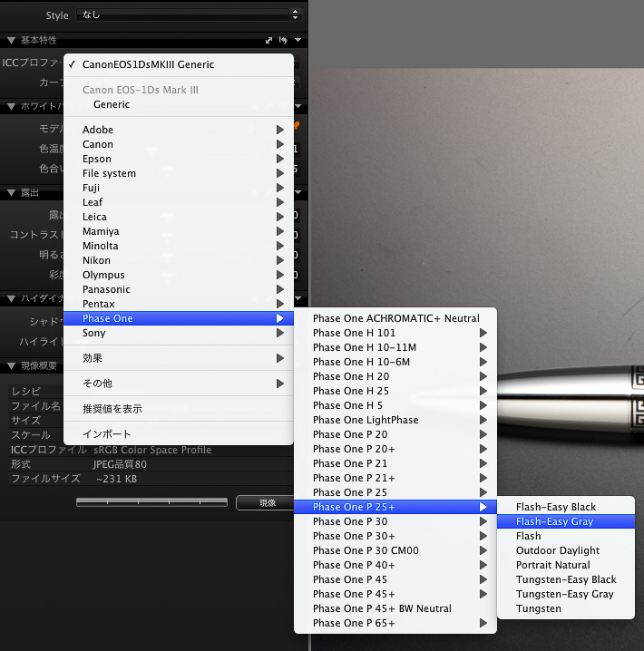Click the processing progress bar
Viewport: 644px width, 651px height.
(x=151, y=501)
